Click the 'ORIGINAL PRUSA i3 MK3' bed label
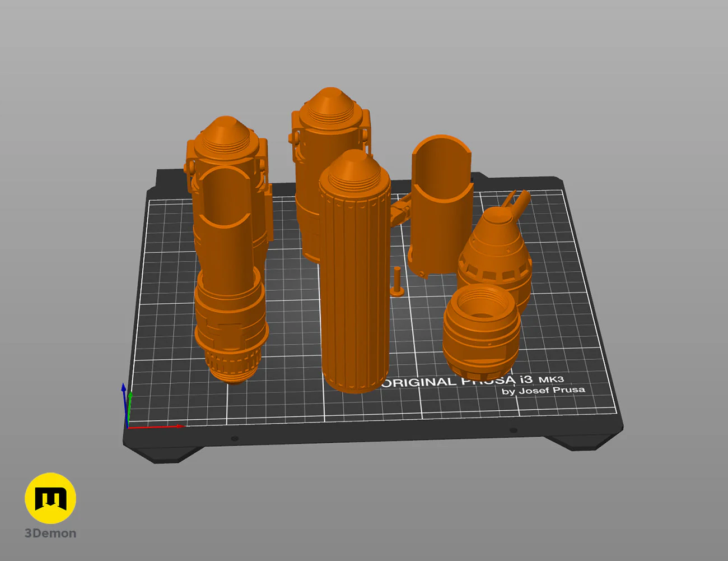 click(x=472, y=381)
